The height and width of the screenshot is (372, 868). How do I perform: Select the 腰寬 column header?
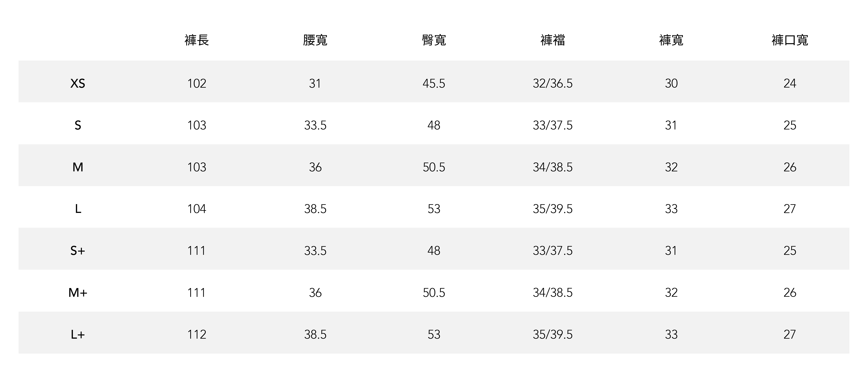315,40
